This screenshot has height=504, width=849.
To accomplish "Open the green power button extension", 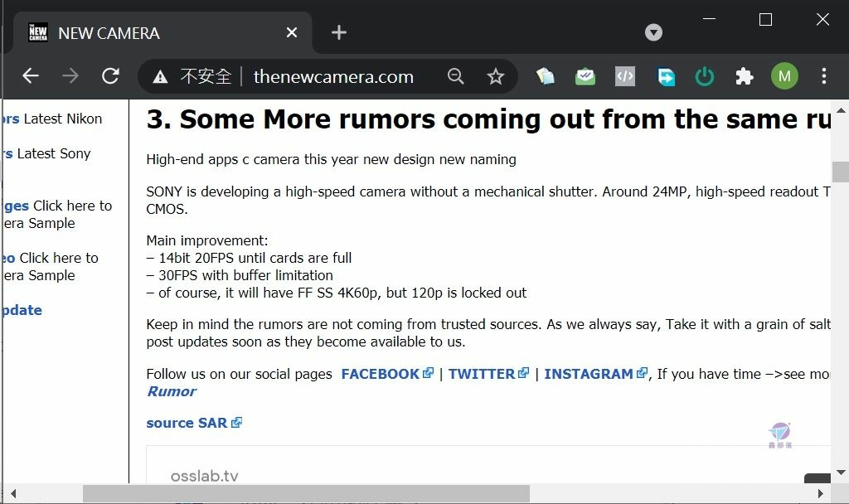I will (705, 76).
